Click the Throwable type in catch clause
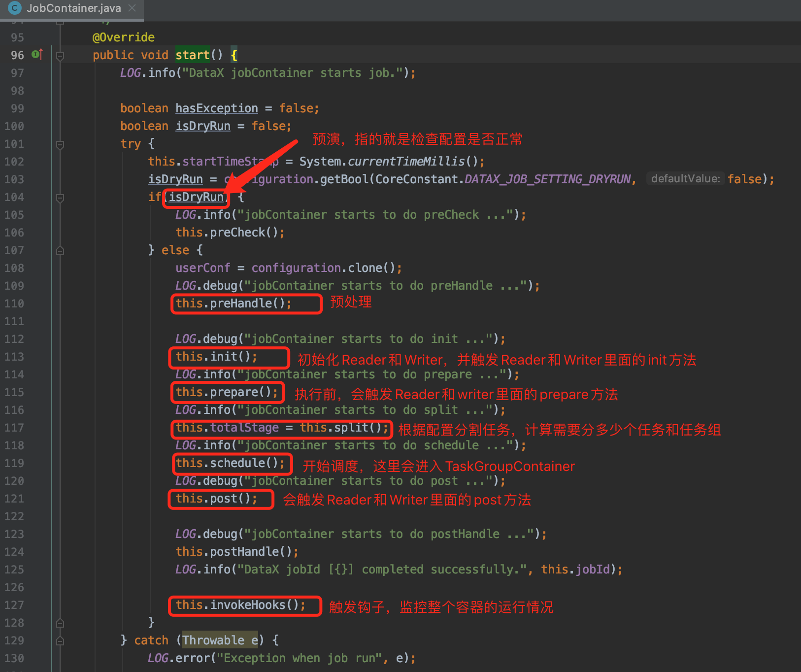Image resolution: width=801 pixels, height=672 pixels. tap(213, 640)
